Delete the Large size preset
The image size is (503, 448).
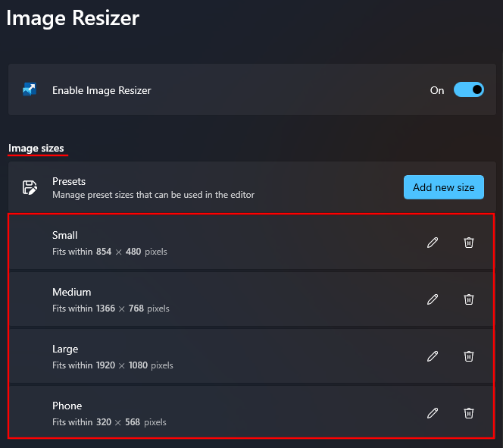tap(469, 356)
